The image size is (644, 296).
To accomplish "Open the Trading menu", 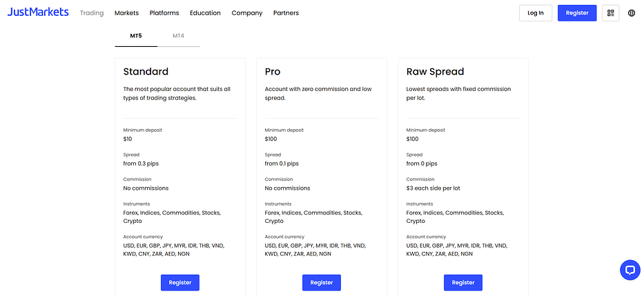I will 92,13.
